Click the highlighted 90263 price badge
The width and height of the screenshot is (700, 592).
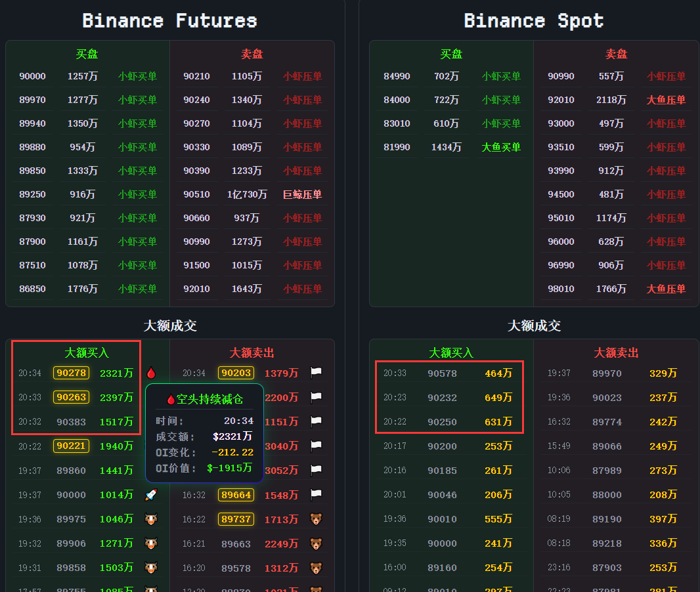click(x=71, y=397)
